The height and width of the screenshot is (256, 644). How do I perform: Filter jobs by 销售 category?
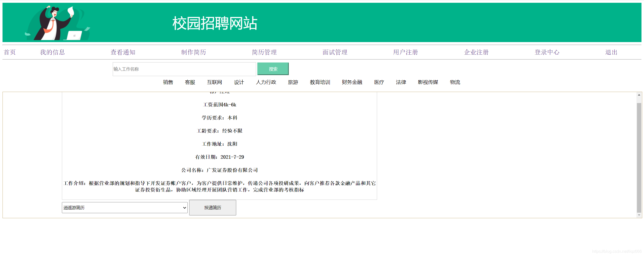[x=168, y=82]
